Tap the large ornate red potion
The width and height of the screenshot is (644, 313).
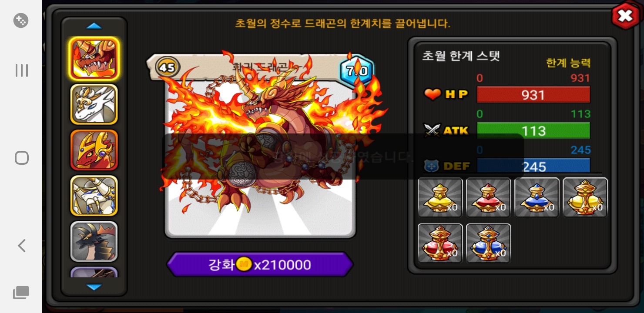click(x=440, y=243)
